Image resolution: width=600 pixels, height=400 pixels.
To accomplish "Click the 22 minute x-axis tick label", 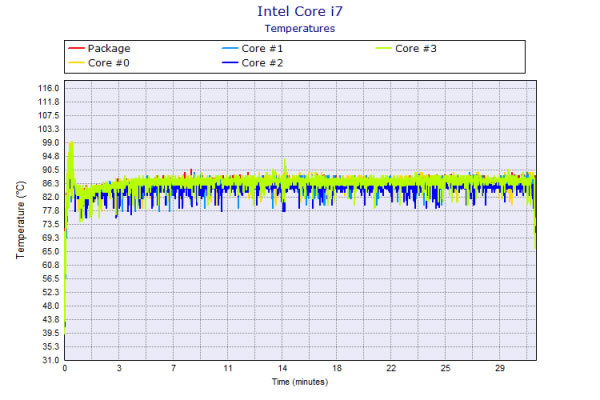I will click(391, 368).
